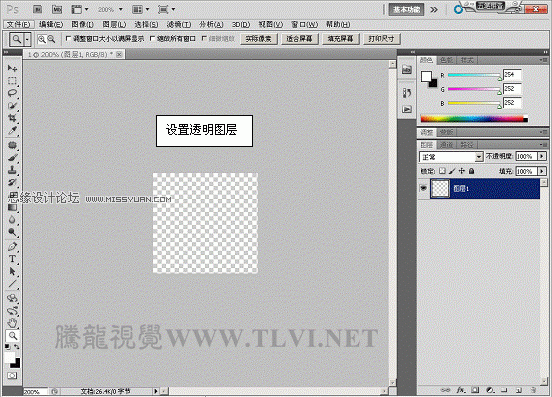Image resolution: width=552 pixels, height=397 pixels.
Task: Choose Zoom Out mode in options bar
Action: [x=51, y=39]
